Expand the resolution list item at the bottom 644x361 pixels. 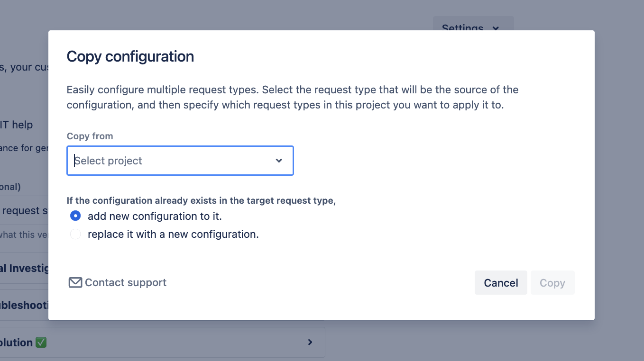click(x=163, y=342)
